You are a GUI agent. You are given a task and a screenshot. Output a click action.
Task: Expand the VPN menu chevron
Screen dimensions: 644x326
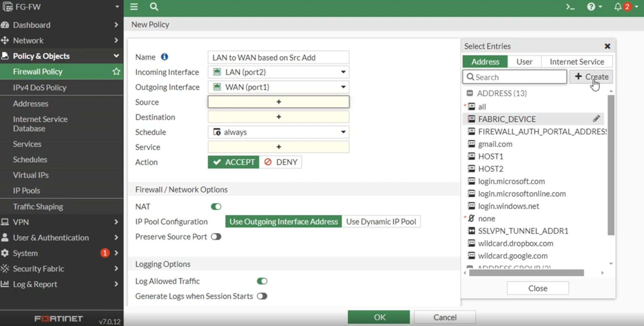point(116,222)
